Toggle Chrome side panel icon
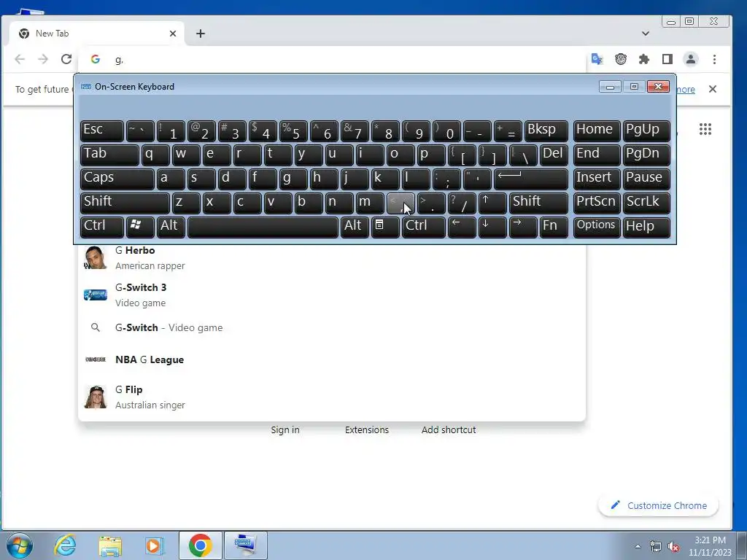The width and height of the screenshot is (747, 560). point(667,59)
